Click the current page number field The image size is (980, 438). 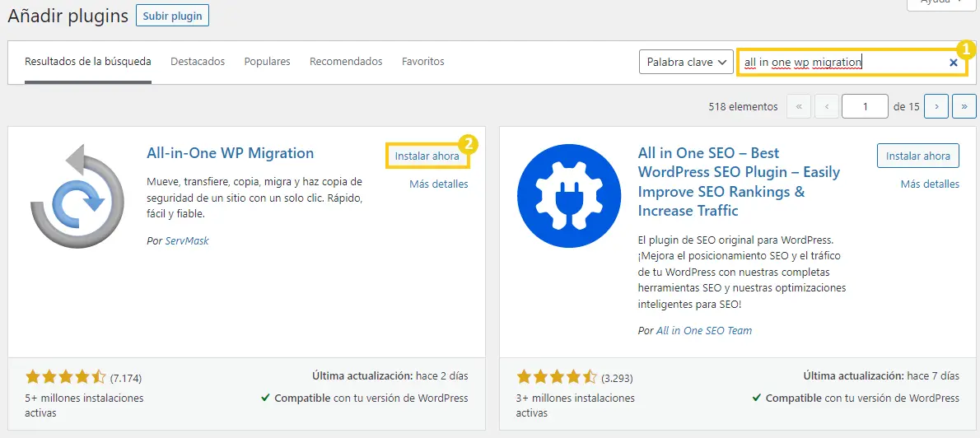865,106
